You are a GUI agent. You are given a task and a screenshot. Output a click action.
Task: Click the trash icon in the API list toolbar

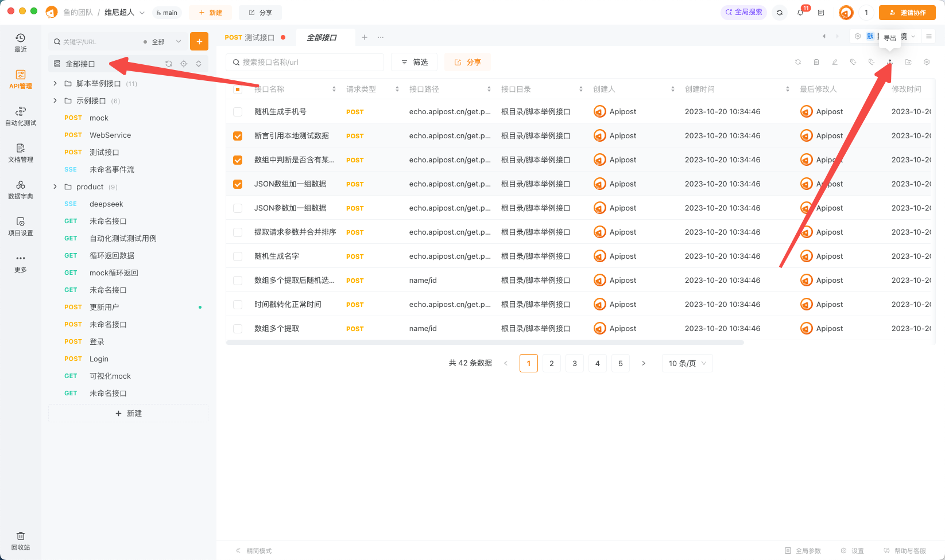click(x=816, y=61)
